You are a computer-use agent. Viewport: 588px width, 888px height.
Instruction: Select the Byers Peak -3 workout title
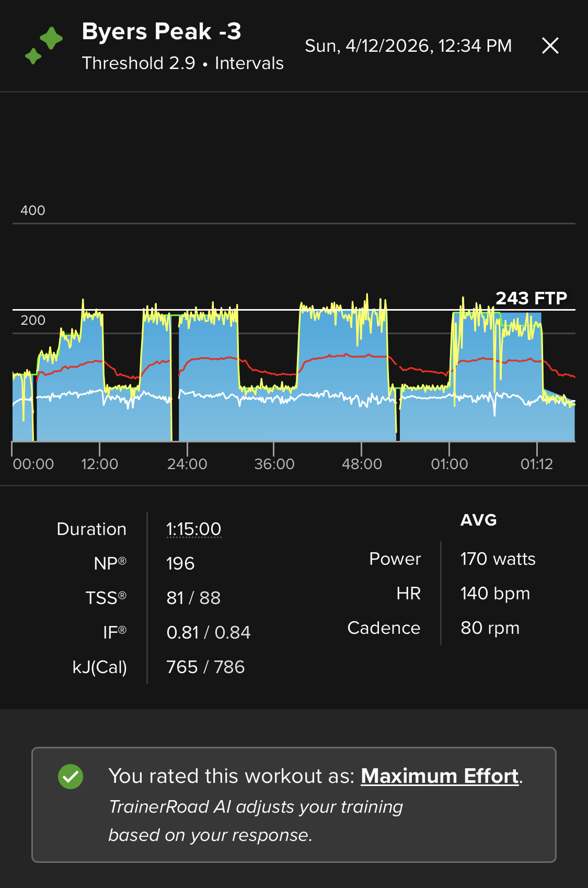coord(162,31)
